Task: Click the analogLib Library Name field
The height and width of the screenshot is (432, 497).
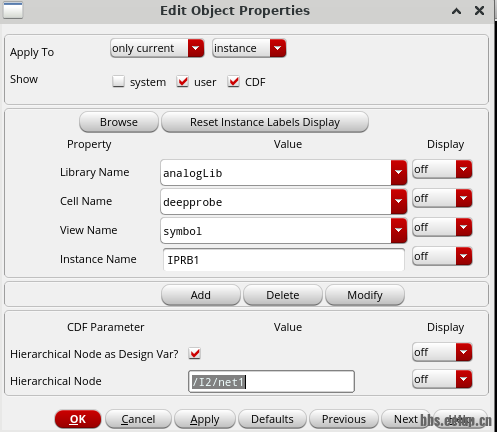Action: click(276, 173)
